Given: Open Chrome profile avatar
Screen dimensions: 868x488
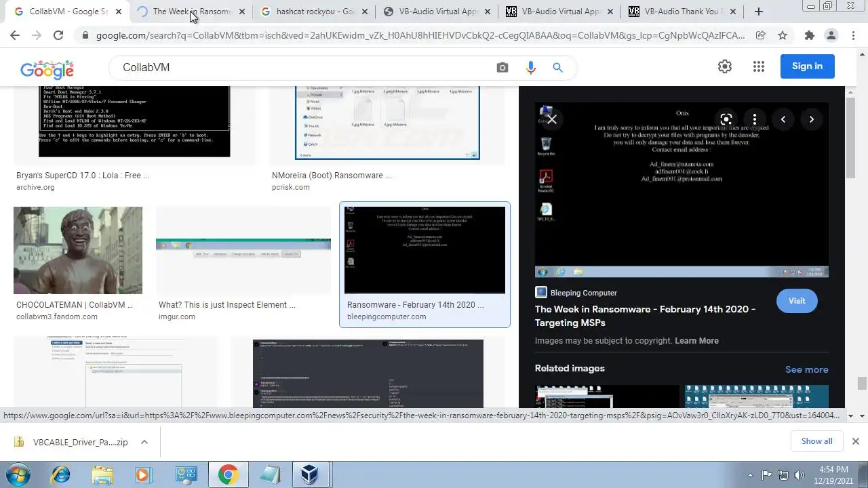Looking at the screenshot, I should [831, 35].
